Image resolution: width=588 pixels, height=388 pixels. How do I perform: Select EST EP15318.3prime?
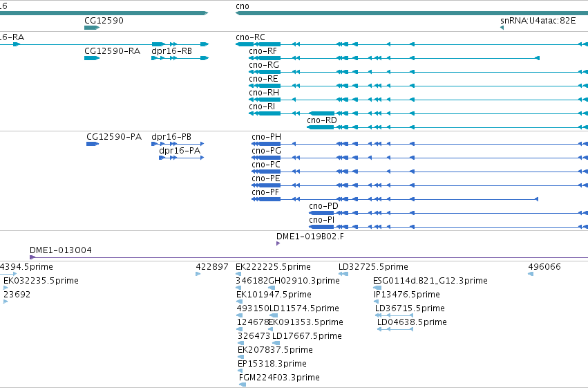click(x=272, y=364)
